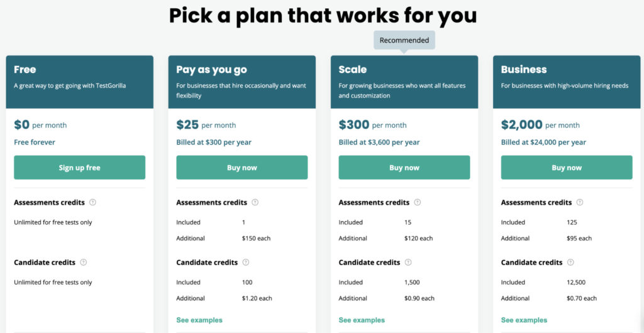The height and width of the screenshot is (333, 644).
Task: Select the Free plan header card
Action: pyautogui.click(x=79, y=81)
